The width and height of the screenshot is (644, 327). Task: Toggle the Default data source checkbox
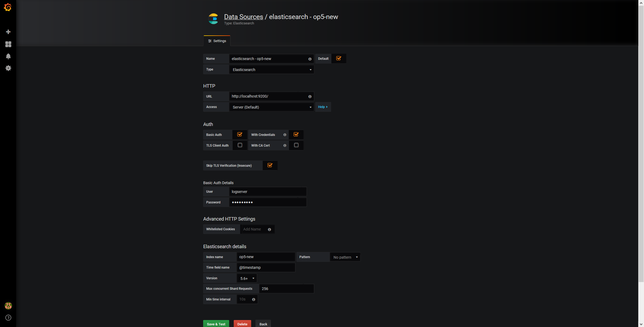(339, 58)
